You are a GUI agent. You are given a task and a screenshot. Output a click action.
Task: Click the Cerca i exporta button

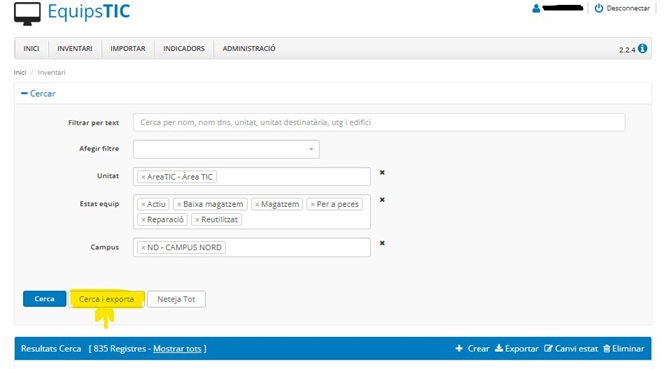[x=106, y=299]
